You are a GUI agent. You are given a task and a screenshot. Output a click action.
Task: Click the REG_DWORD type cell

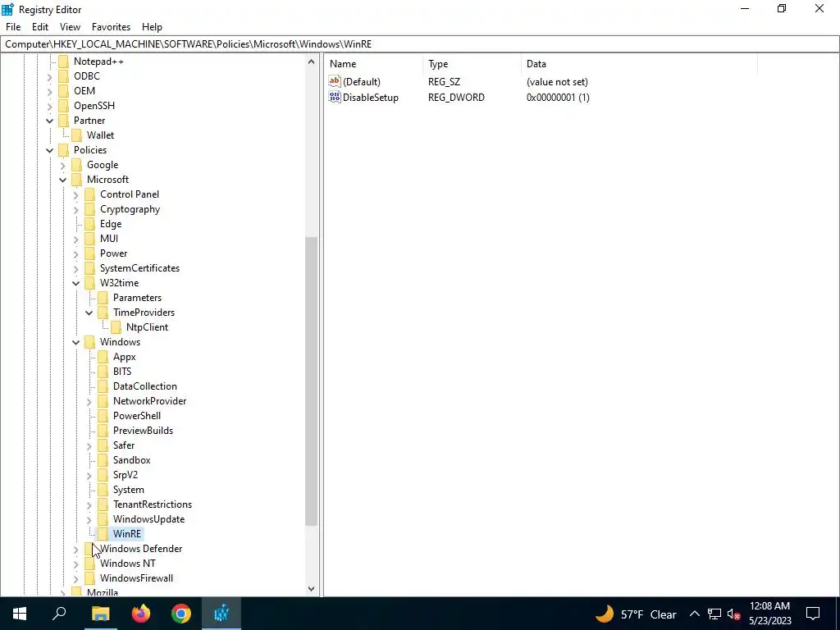(x=456, y=98)
